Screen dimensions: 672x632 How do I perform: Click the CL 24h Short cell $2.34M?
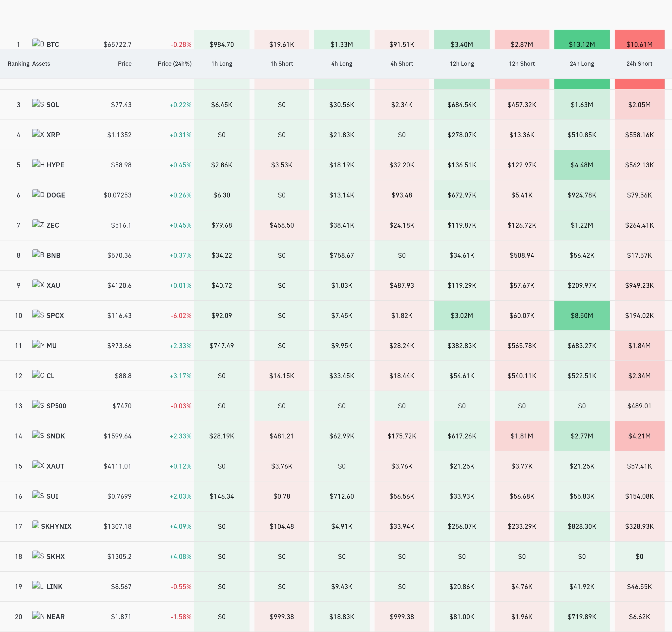[640, 375]
